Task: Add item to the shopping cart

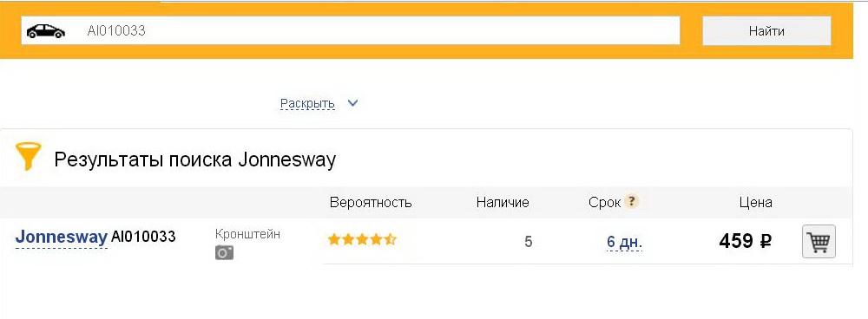Action: [819, 242]
